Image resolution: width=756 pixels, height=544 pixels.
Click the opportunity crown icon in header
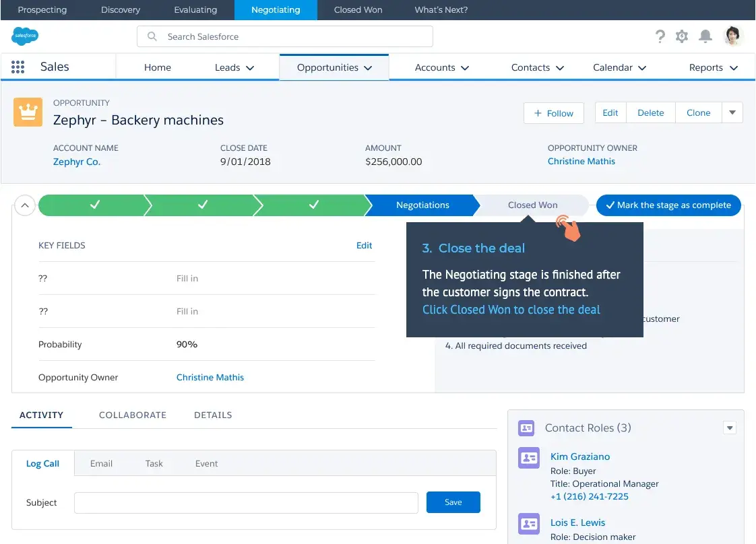click(x=28, y=112)
